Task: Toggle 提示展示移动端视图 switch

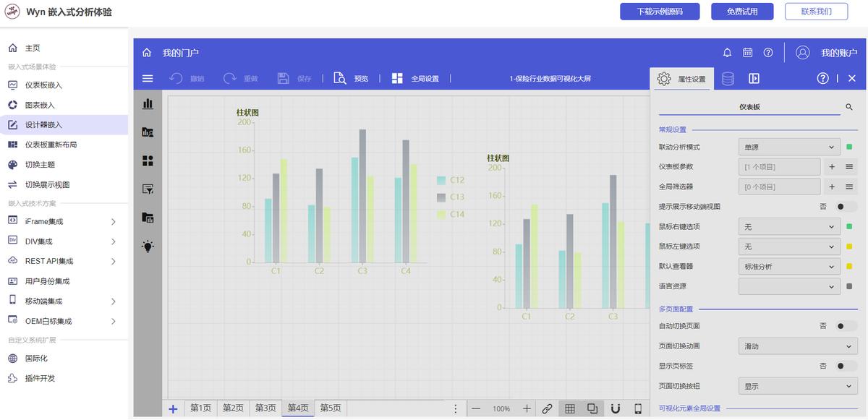Action: [x=839, y=206]
